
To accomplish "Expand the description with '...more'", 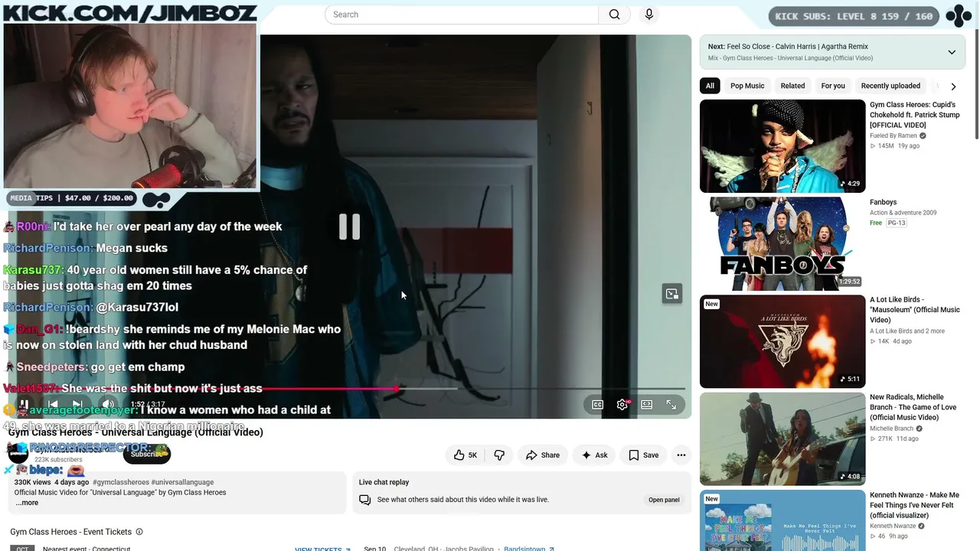I will (x=27, y=503).
